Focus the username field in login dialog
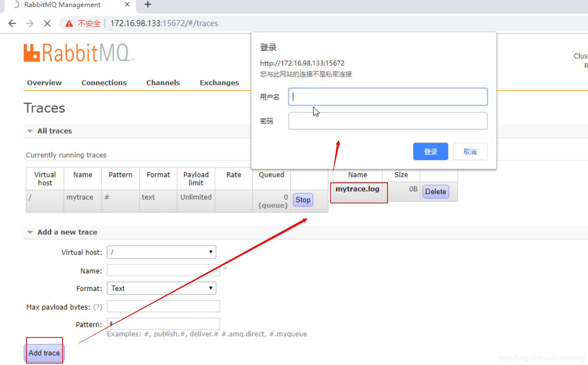Viewport: 588px width, 365px height. coord(388,97)
